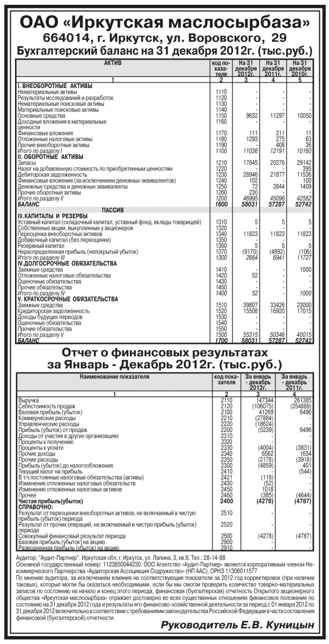
Task: Click 'I. ВНЕОБОРОТНЫЕ АКТИВЫ' section heading
Action: [x=55, y=86]
